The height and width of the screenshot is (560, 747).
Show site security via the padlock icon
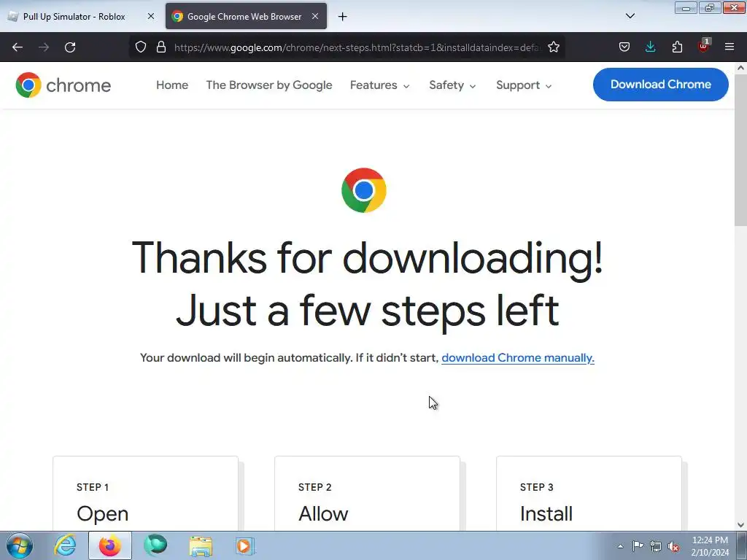[161, 47]
